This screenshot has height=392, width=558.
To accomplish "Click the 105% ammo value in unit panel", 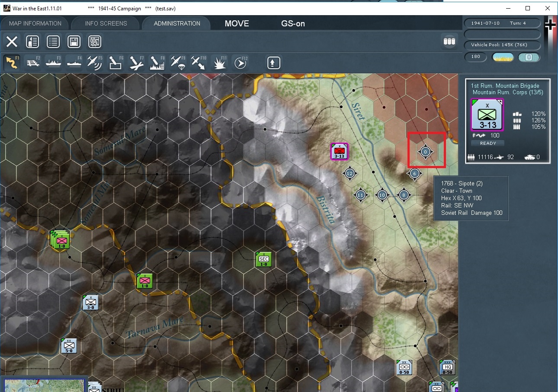I will coord(539,127).
